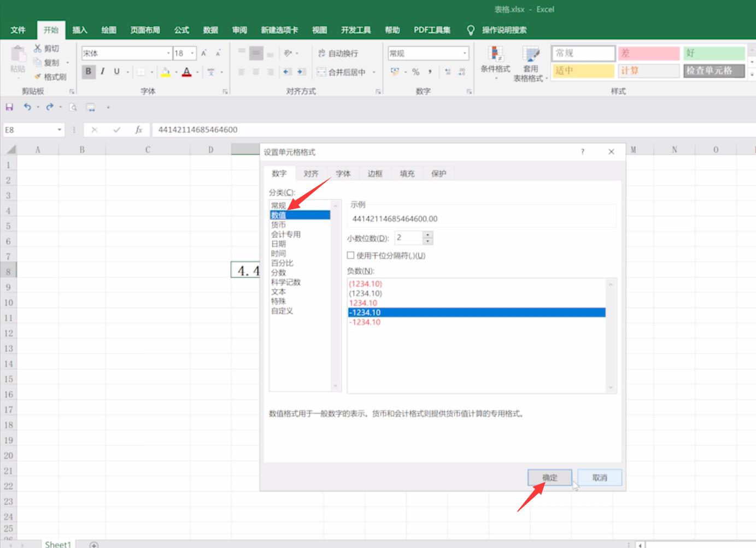Click the Bold formatting icon
This screenshot has height=548, width=756.
click(88, 72)
